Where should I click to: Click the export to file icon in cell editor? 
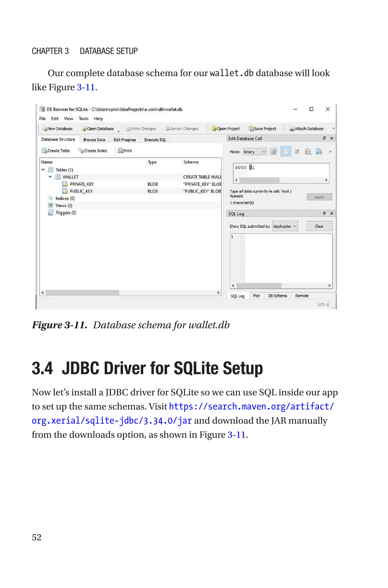tap(319, 151)
